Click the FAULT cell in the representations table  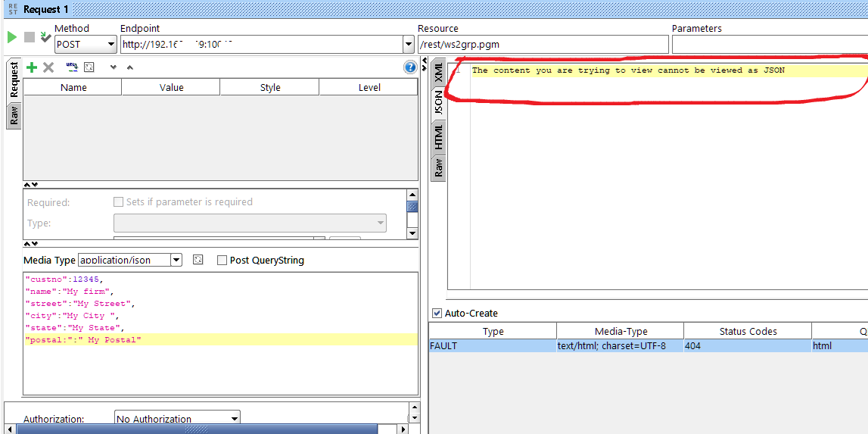[x=493, y=346]
